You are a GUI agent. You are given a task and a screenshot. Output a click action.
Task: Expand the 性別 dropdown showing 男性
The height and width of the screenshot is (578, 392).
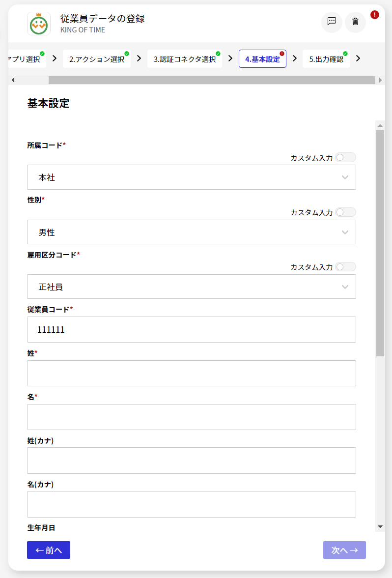(x=192, y=232)
